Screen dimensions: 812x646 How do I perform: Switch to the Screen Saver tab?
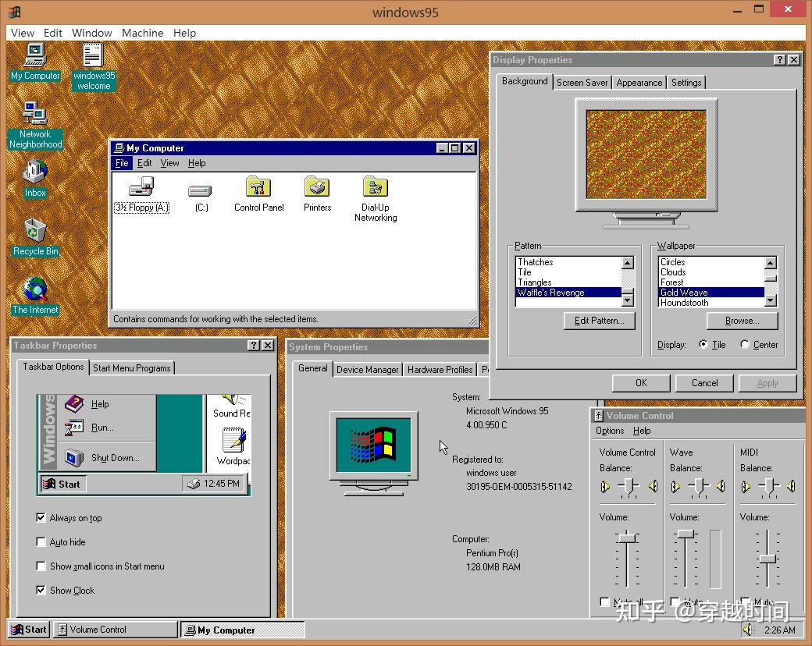tap(582, 81)
